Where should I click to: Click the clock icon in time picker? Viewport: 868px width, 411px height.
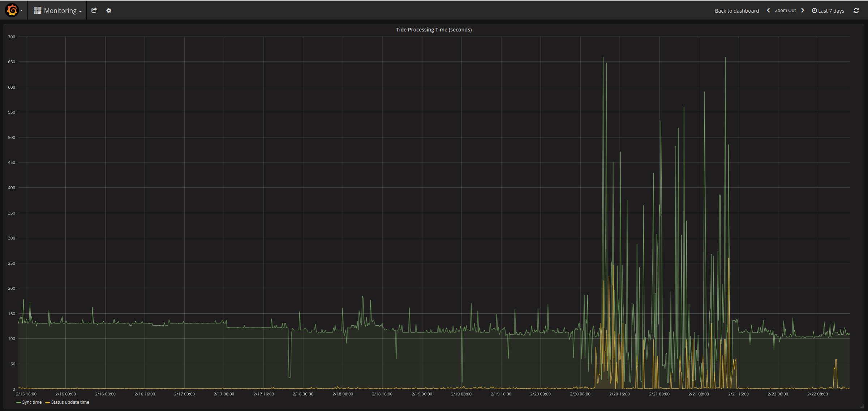click(814, 10)
